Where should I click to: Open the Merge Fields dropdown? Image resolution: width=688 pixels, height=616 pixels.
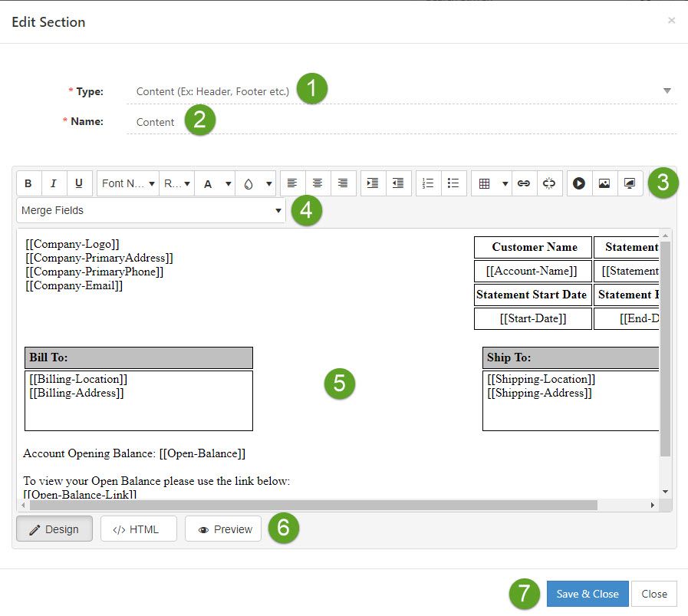click(150, 210)
